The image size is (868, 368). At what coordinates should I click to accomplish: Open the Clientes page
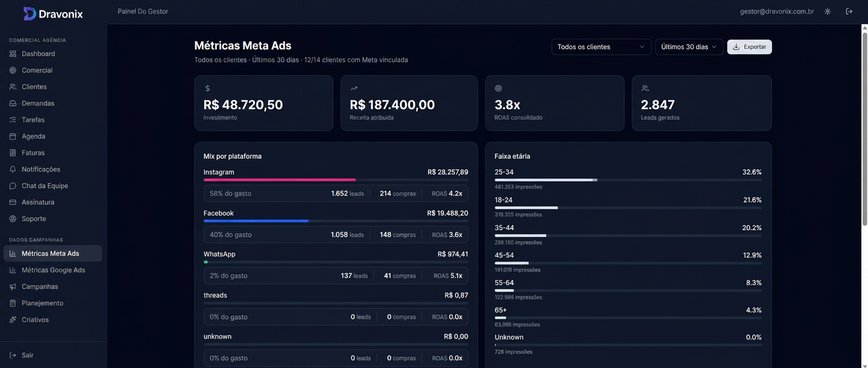(53, 87)
